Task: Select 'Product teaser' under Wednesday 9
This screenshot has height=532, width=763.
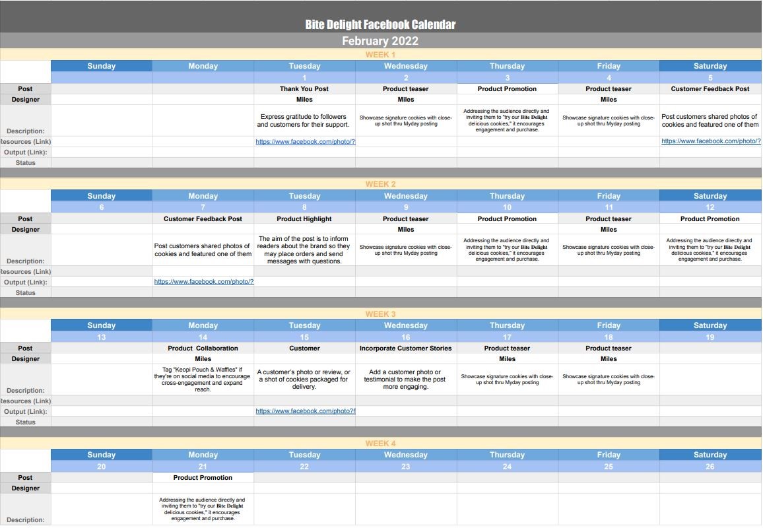Action: click(x=406, y=218)
